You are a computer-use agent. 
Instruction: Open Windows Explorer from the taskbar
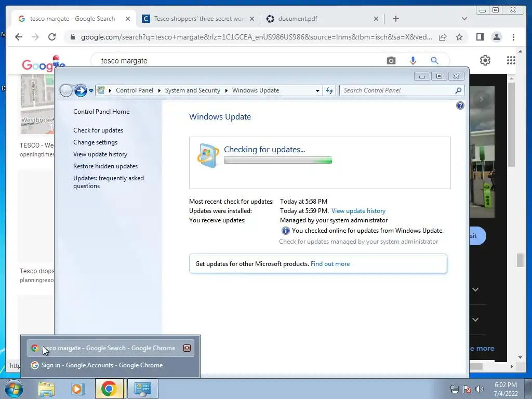46,389
